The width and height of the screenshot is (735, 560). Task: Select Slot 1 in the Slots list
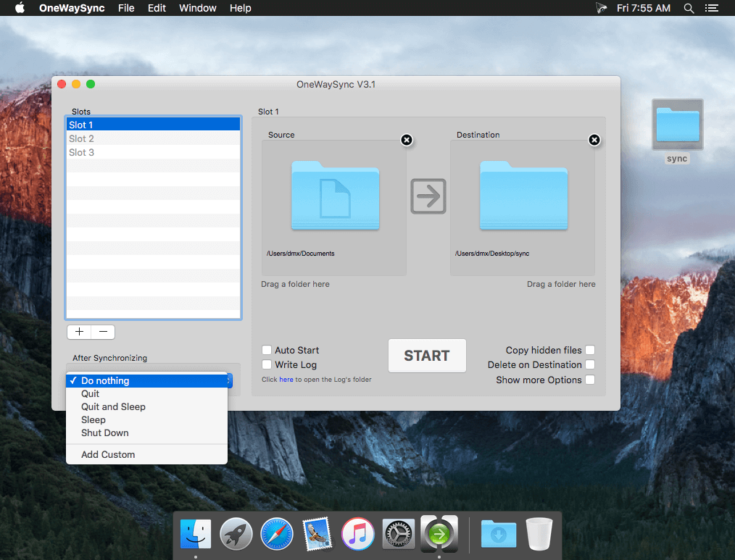click(x=153, y=125)
